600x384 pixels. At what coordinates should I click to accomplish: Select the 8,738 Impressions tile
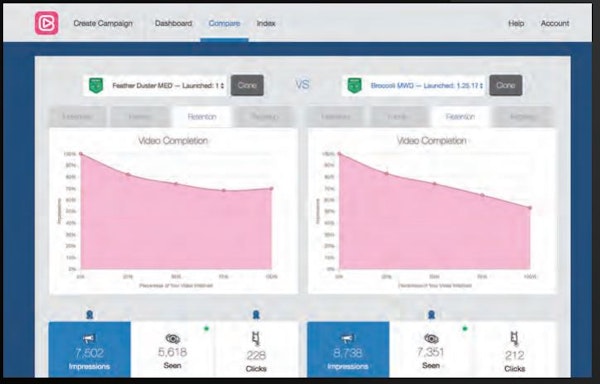(x=348, y=349)
